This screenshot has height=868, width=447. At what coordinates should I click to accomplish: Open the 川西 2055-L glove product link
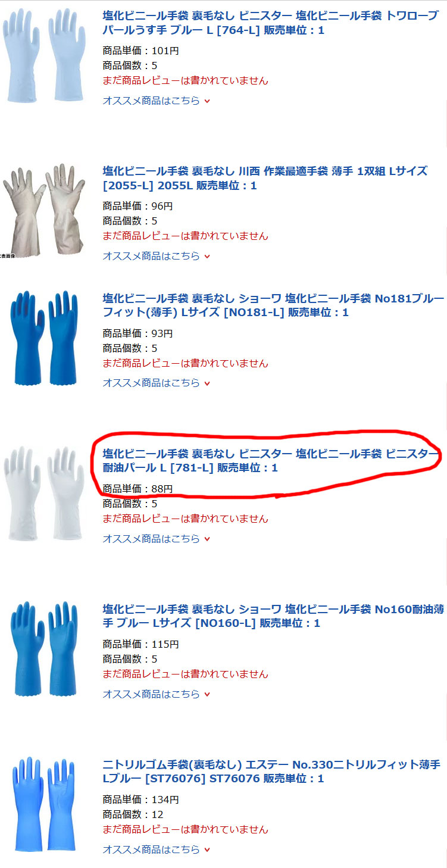[x=265, y=178]
